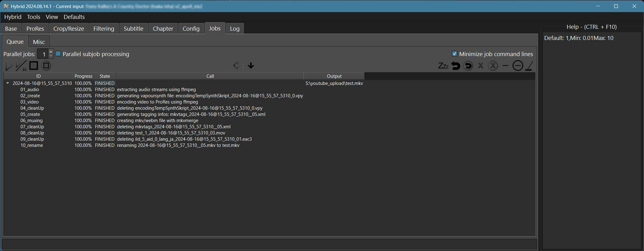Open the Chapter tab
644x251 pixels.
pyautogui.click(x=163, y=29)
